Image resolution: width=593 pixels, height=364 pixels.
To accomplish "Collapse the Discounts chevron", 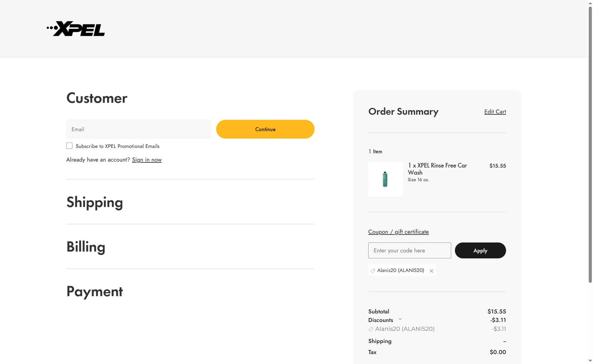I will tap(400, 319).
